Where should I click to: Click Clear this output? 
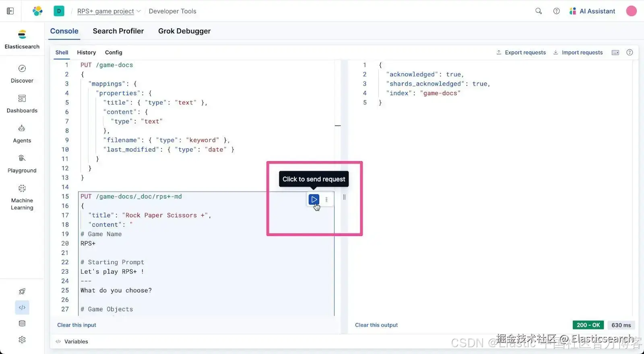click(x=376, y=325)
